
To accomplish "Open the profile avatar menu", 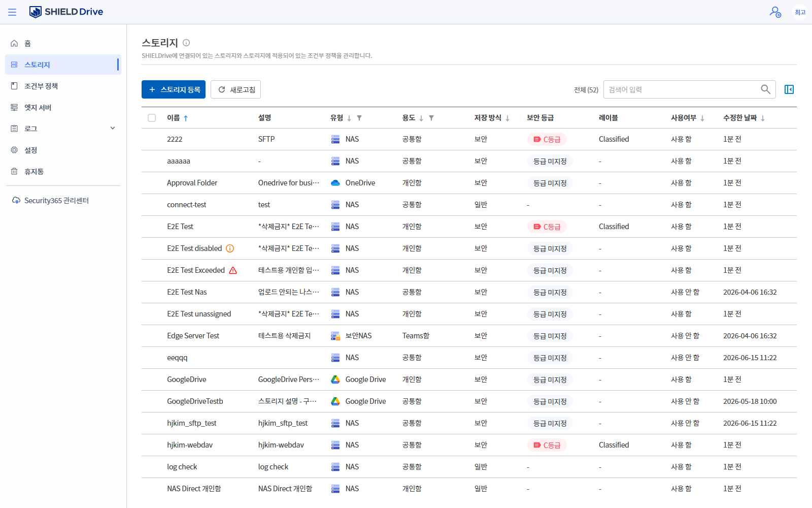I will click(x=800, y=12).
